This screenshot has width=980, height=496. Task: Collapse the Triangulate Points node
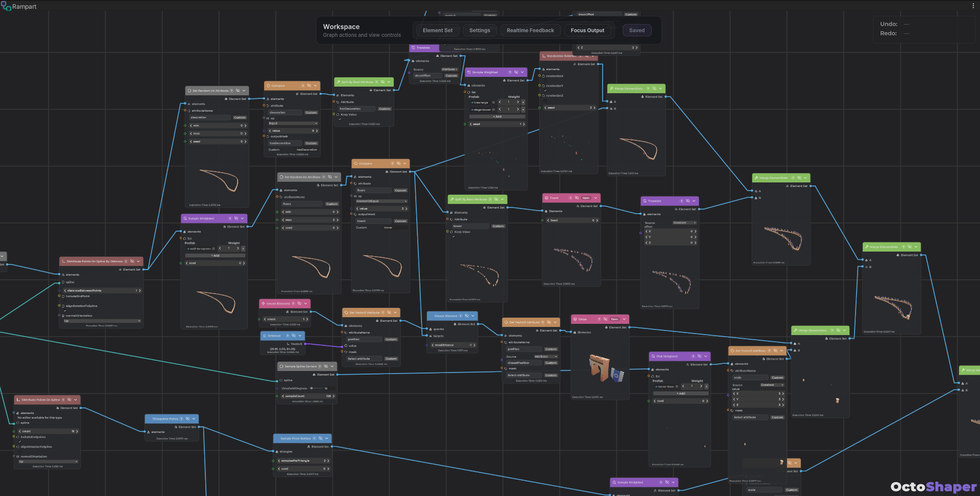click(194, 419)
